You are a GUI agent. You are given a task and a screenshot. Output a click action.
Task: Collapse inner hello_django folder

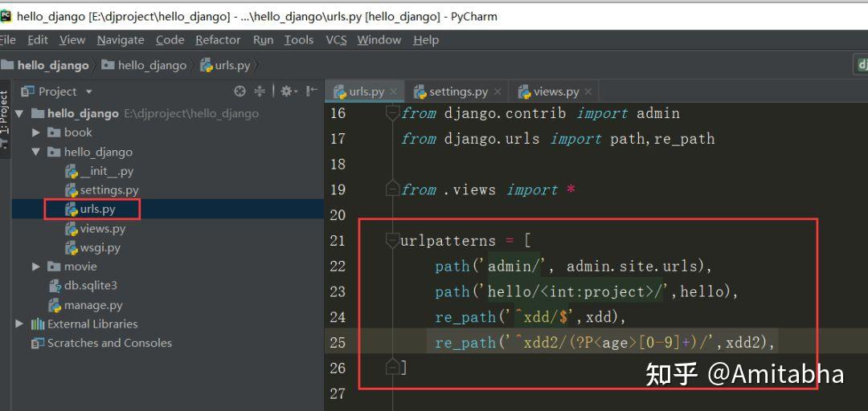(x=36, y=153)
